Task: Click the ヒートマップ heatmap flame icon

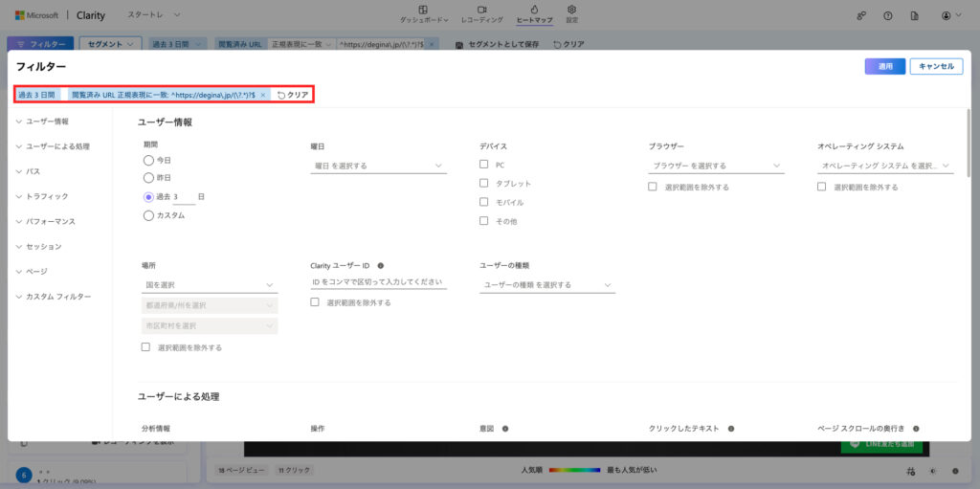Action: [x=534, y=10]
